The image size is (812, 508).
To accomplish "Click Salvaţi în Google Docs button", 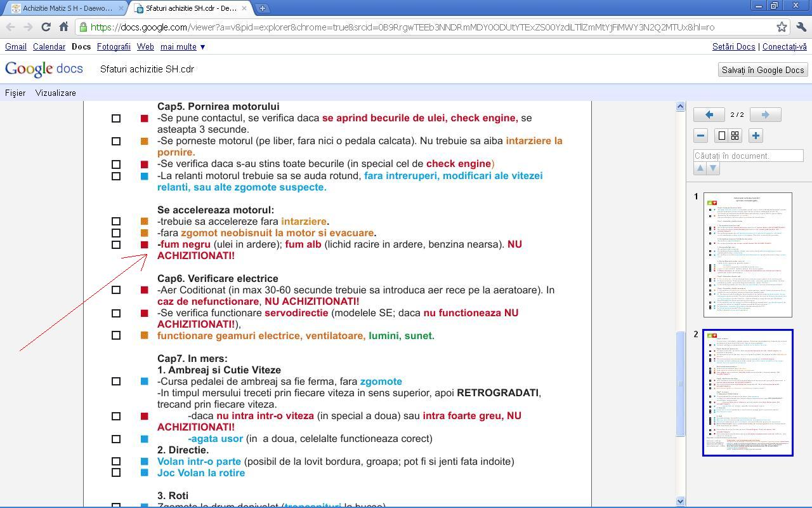I will [763, 70].
